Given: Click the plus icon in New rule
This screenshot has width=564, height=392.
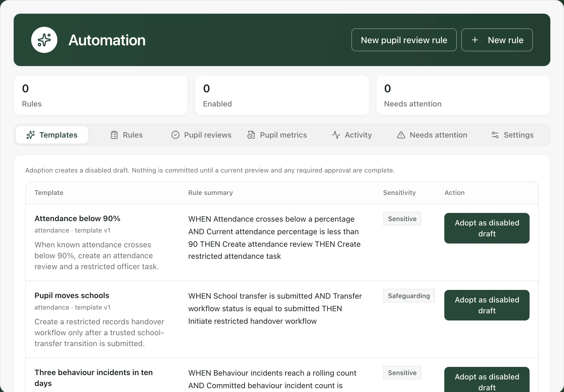Looking at the screenshot, I should pyautogui.click(x=475, y=40).
